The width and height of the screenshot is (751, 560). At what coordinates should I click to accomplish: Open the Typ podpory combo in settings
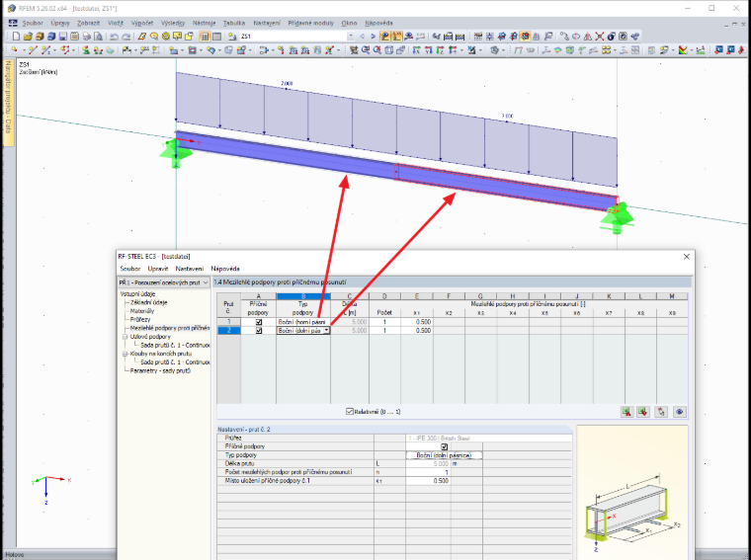point(444,455)
